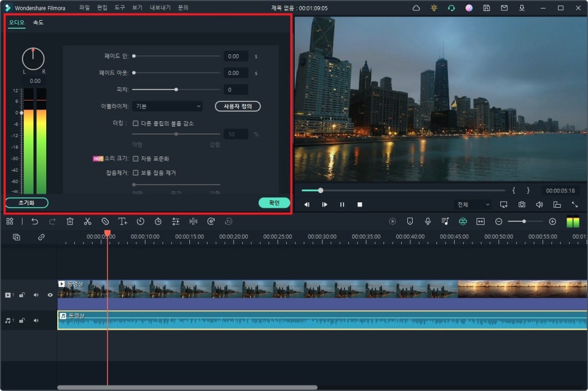Image resolution: width=588 pixels, height=391 pixels.
Task: Zoom in timeline with plus icon
Action: coord(552,222)
